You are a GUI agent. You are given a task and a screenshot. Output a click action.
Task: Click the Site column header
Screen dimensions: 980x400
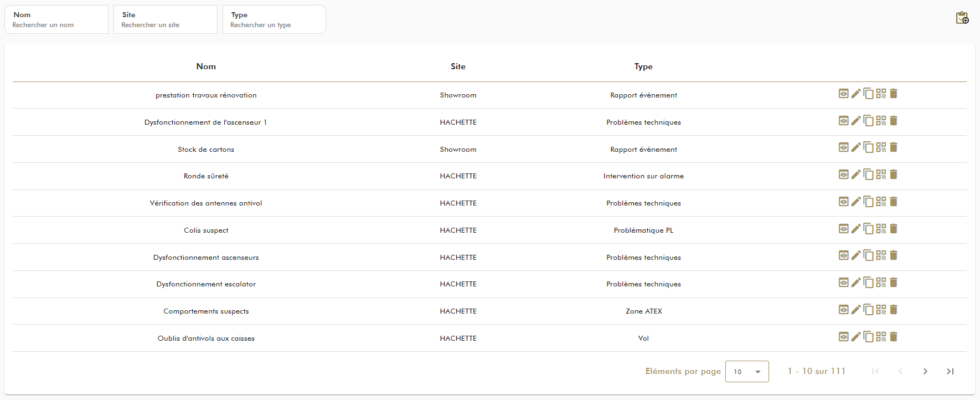458,66
